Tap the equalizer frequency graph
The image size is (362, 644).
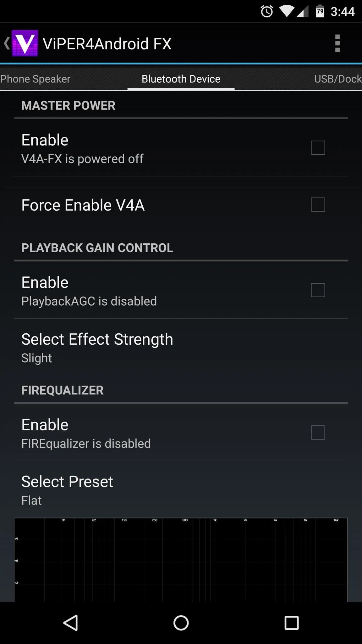pyautogui.click(x=181, y=560)
